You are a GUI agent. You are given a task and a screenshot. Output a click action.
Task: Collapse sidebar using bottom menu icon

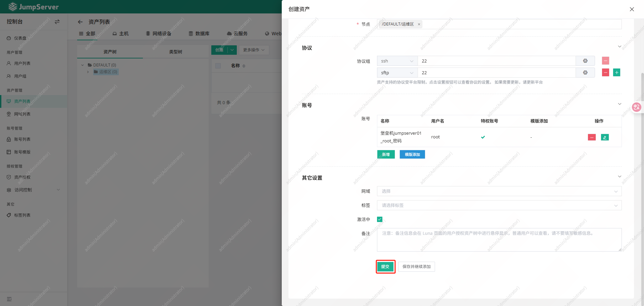coord(9,299)
